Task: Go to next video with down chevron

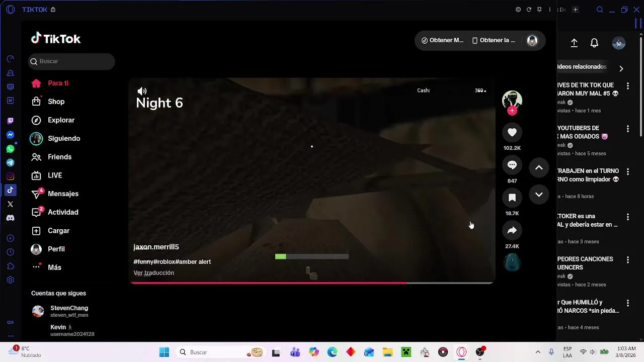Action: tap(539, 195)
